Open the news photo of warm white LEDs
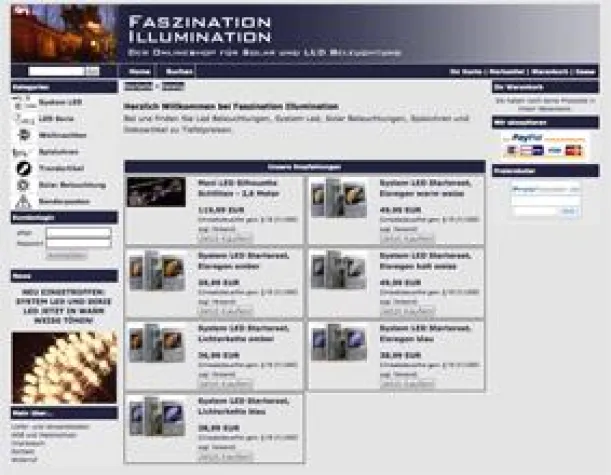Viewport: 611px width, 475px height. pos(64,367)
